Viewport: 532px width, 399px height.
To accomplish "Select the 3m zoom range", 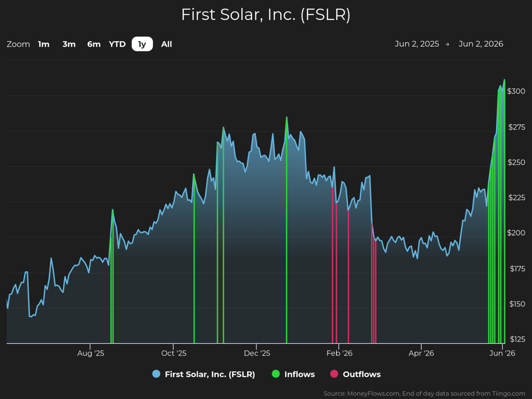I will 69,44.
